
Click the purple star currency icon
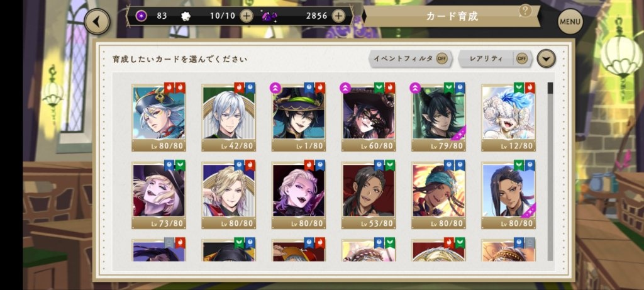142,16
